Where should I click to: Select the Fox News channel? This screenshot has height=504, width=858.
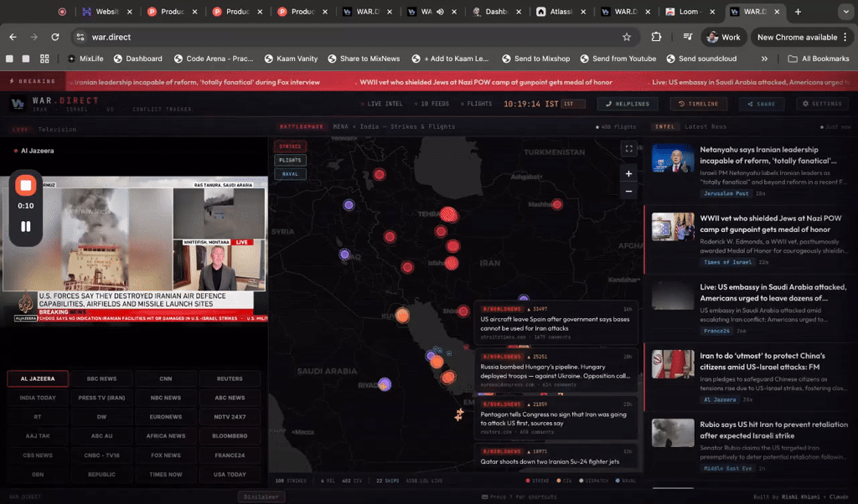(166, 455)
